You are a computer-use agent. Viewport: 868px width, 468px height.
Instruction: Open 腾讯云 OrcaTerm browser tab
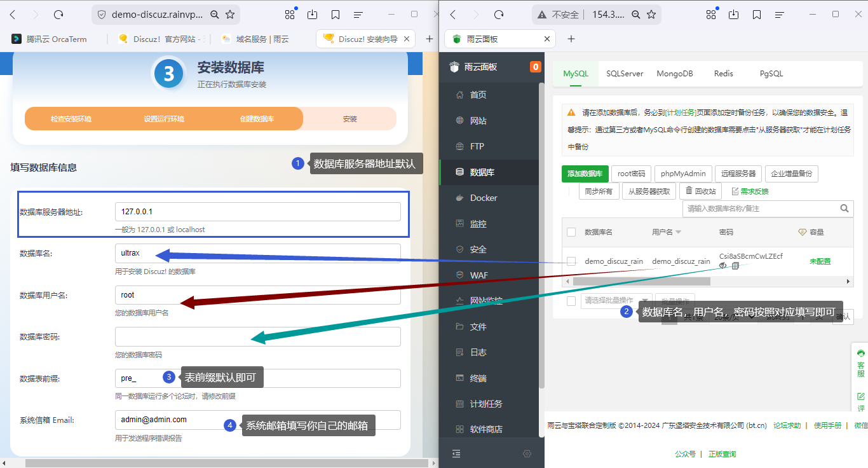(56, 39)
